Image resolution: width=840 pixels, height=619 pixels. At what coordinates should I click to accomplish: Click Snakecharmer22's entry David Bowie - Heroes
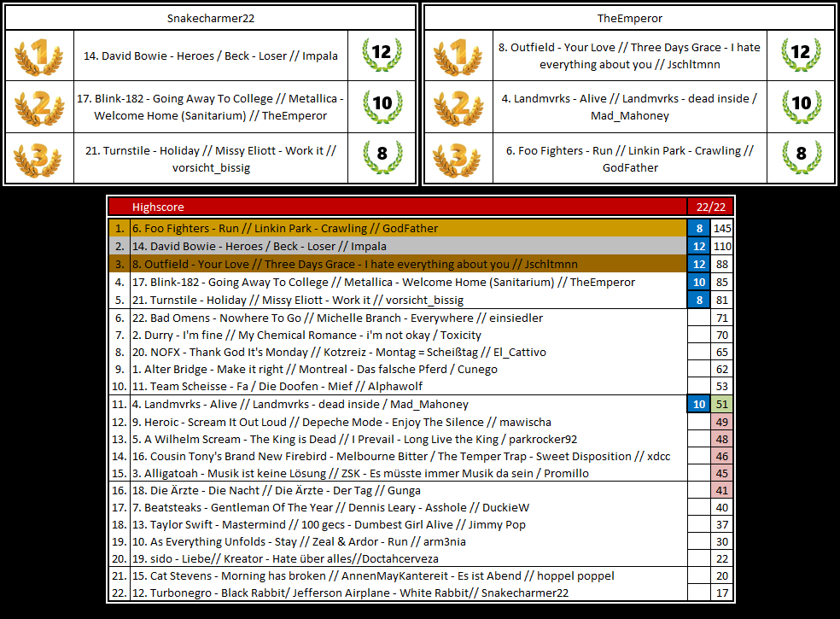(x=211, y=55)
